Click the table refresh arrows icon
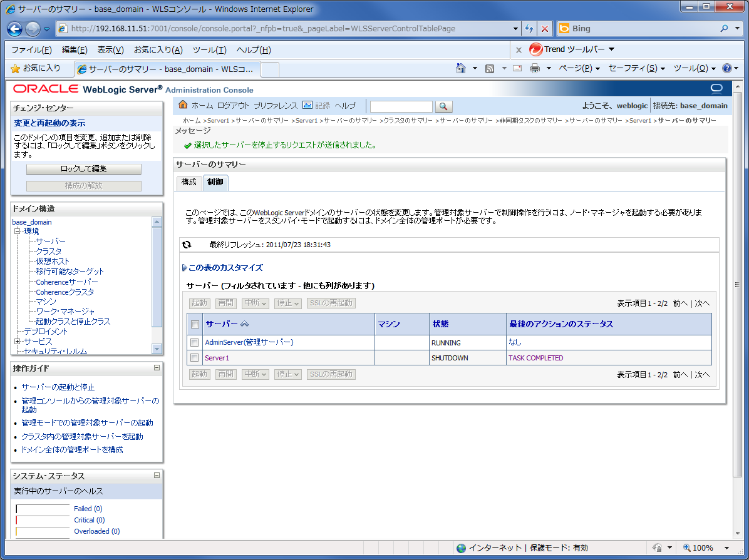 (x=187, y=245)
